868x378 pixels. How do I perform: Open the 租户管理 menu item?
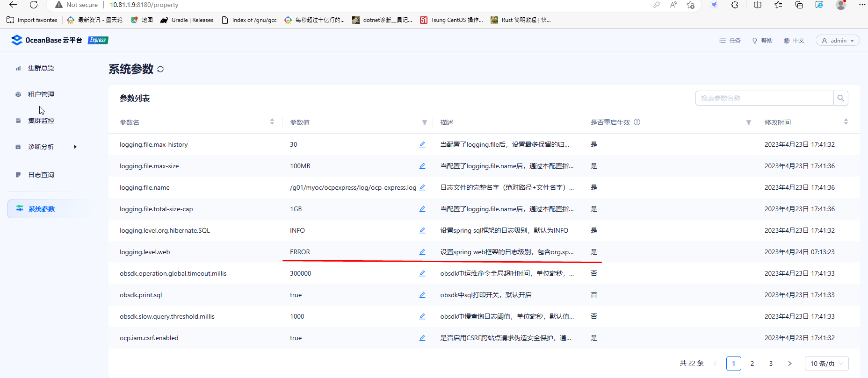pyautogui.click(x=41, y=94)
